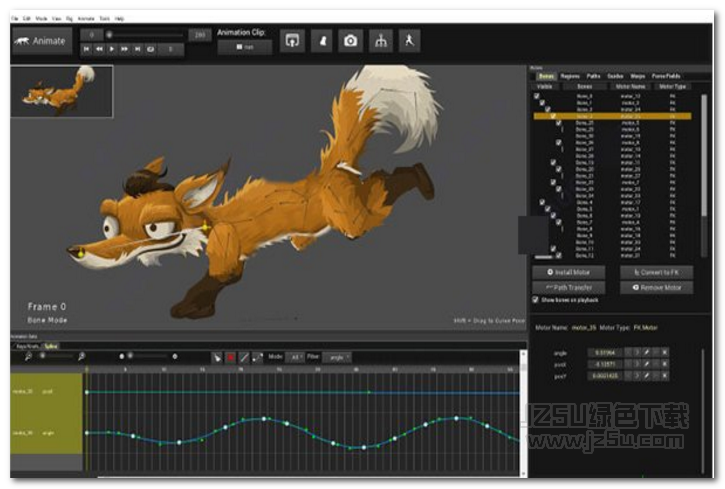Click the pencil icon in the angle row
This screenshot has height=489, width=725.
click(646, 352)
